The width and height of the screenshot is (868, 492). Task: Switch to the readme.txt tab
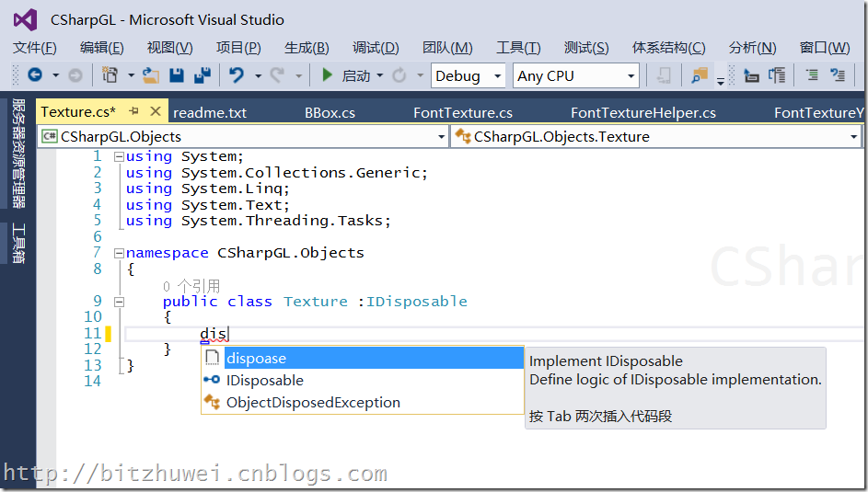pyautogui.click(x=210, y=113)
